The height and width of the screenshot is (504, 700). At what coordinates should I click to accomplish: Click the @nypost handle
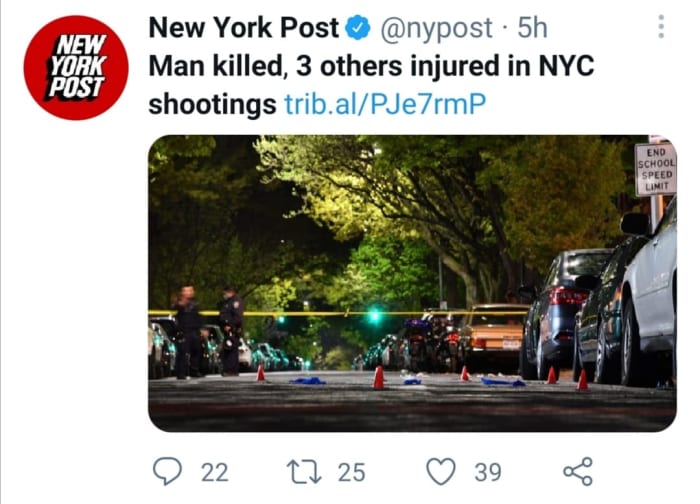click(x=436, y=28)
